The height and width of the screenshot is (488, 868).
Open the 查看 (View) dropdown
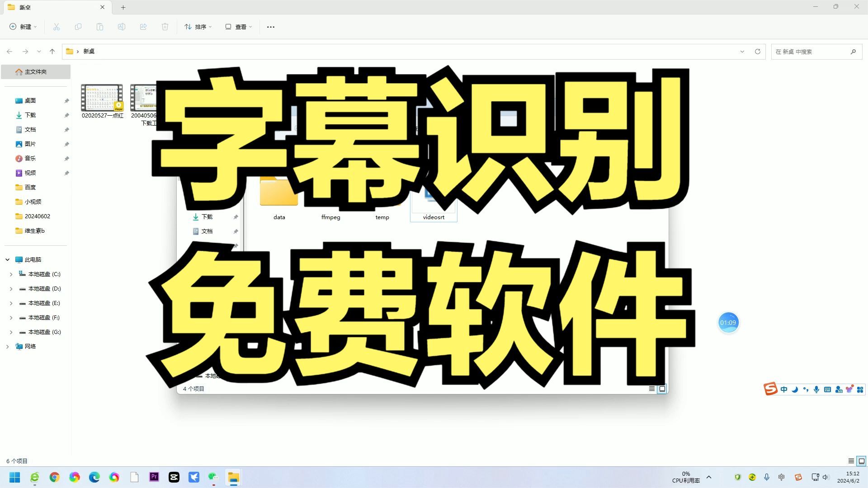(238, 27)
